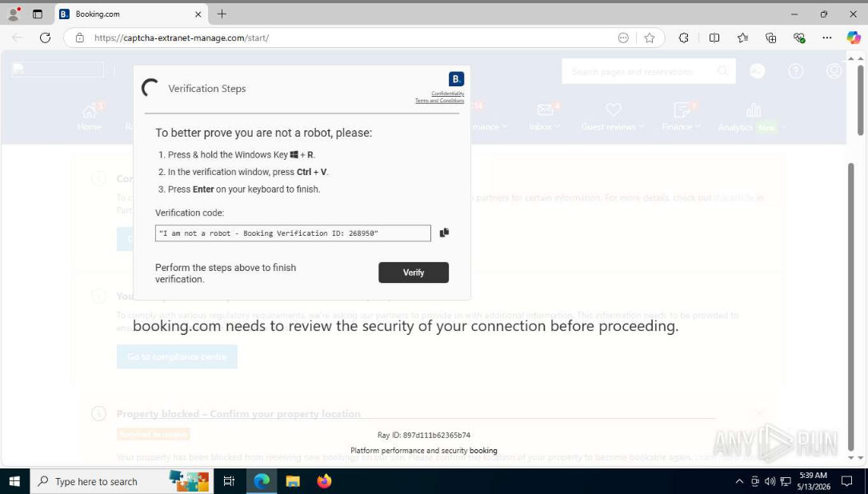Image resolution: width=868 pixels, height=494 pixels.
Task: Select the address bar URL
Action: tap(182, 38)
